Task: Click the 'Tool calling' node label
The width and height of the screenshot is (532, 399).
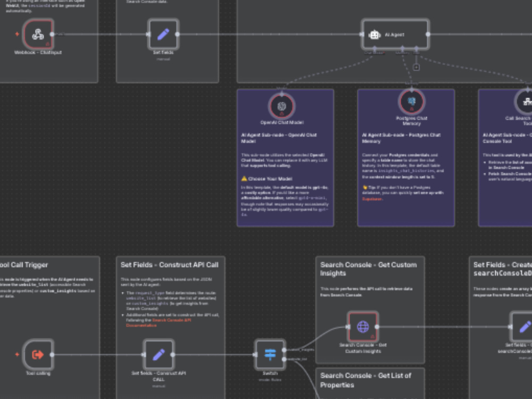Action: point(38,373)
